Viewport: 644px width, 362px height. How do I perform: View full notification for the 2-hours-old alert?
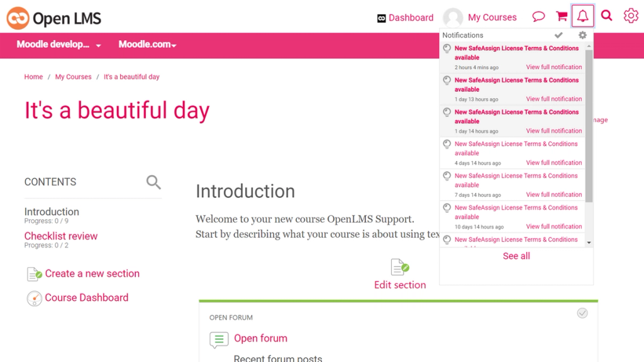[553, 67]
